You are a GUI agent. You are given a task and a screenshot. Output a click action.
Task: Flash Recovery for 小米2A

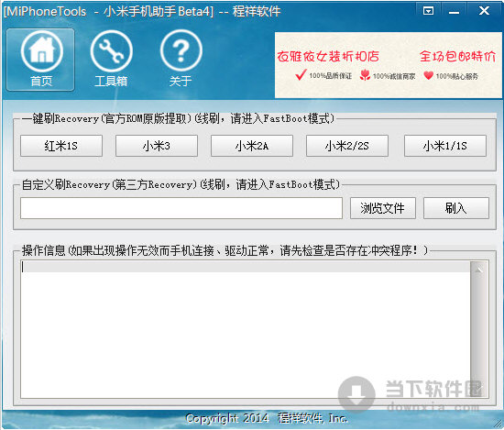[252, 146]
